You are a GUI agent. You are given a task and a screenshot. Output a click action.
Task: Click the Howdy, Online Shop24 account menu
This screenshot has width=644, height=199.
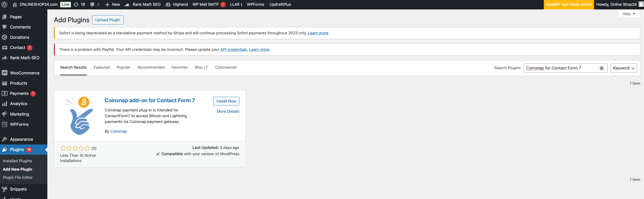(616, 4)
